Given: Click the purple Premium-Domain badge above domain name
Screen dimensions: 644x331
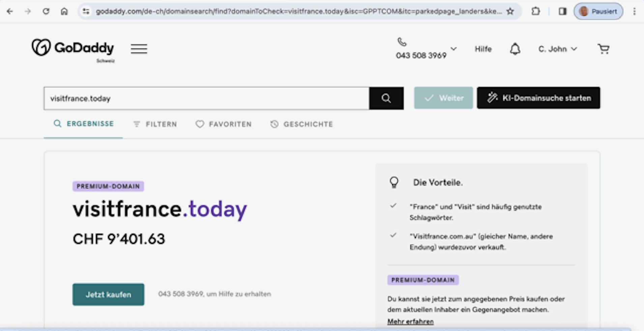Looking at the screenshot, I should pos(108,186).
